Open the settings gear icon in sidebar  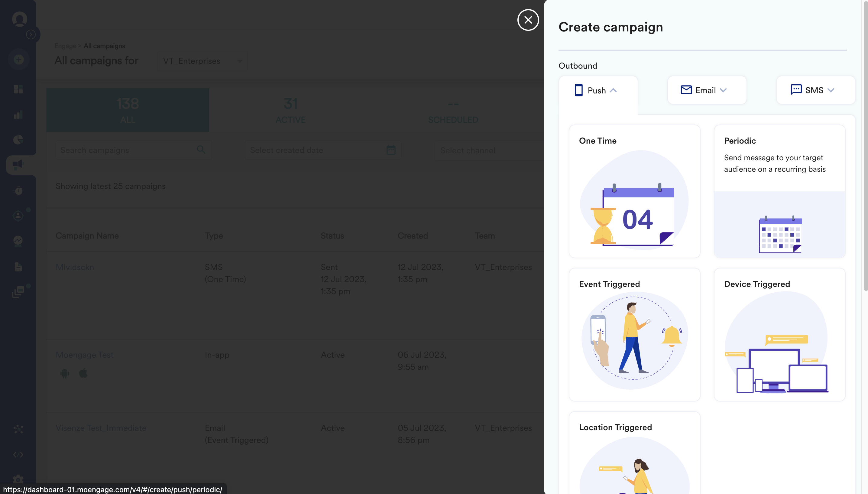click(18, 479)
